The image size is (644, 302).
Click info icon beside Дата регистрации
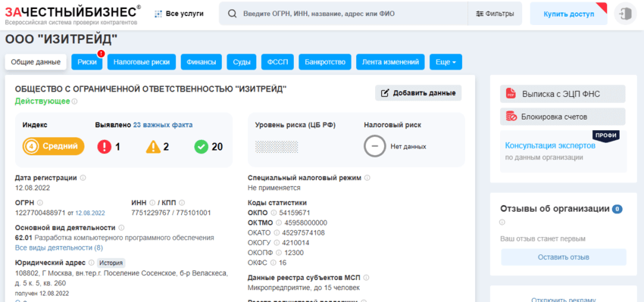point(83,178)
